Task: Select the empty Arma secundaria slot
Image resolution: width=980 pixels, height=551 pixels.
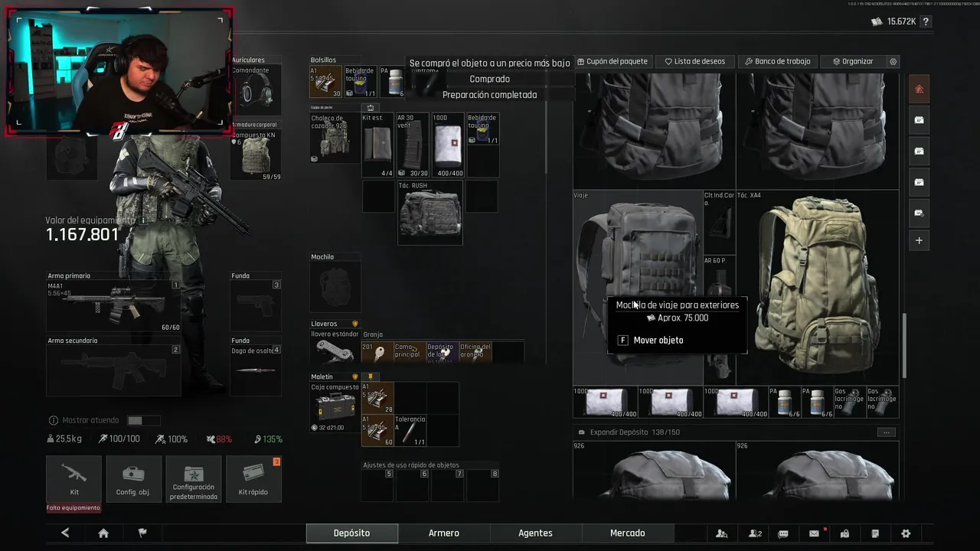Action: 113,370
